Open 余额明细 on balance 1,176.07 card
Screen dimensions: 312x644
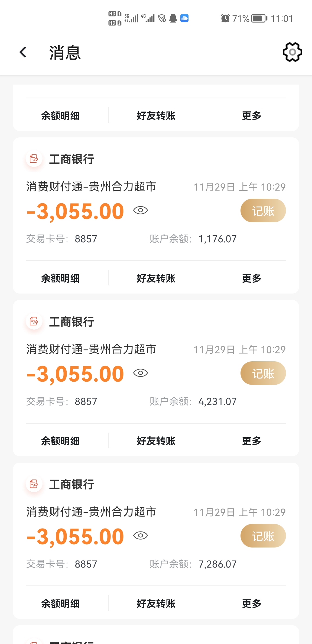(60, 278)
